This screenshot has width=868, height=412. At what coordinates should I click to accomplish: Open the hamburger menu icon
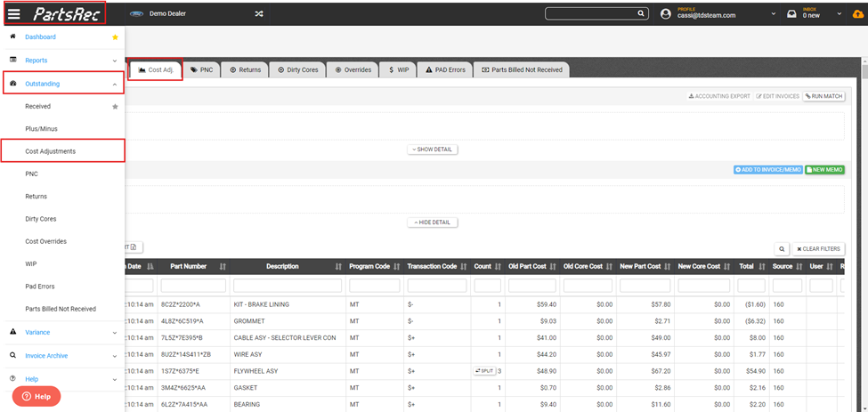[14, 14]
